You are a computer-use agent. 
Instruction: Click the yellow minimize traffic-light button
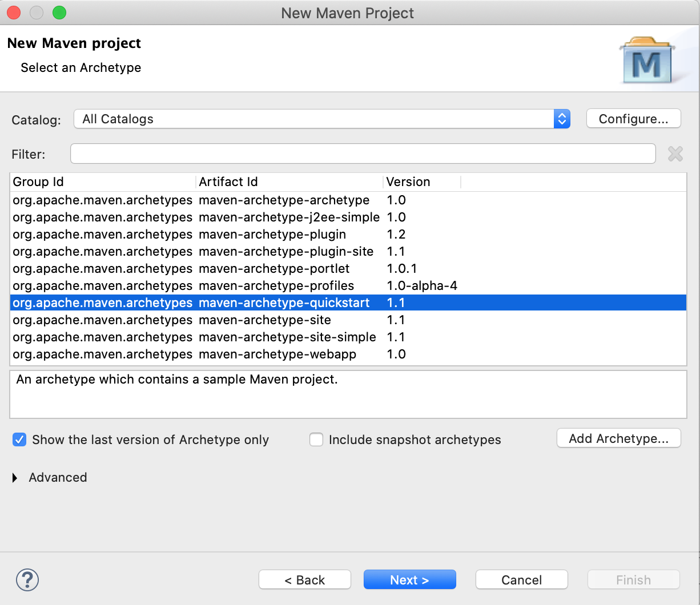(36, 12)
